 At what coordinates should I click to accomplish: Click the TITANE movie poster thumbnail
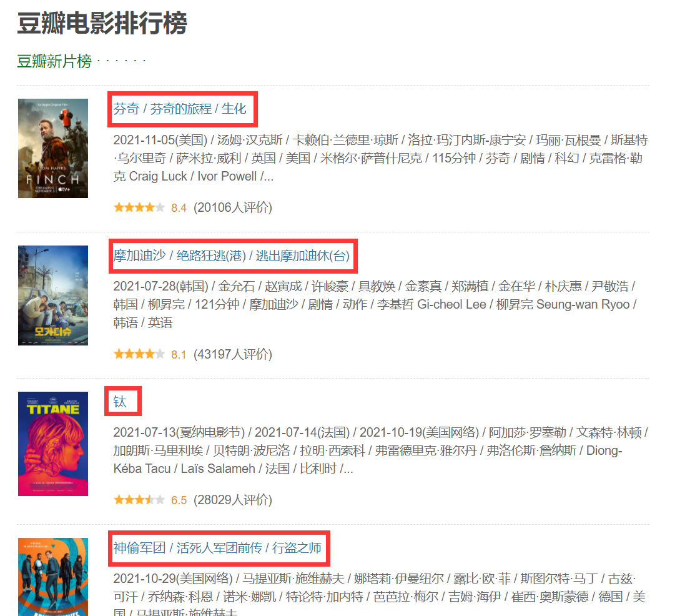[x=53, y=444]
